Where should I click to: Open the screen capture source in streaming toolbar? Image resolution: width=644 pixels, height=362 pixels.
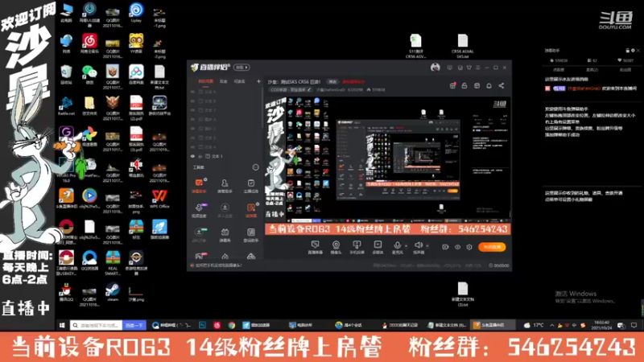pyautogui.click(x=315, y=247)
